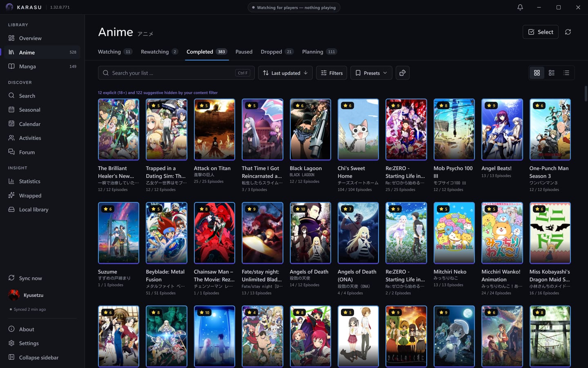The height and width of the screenshot is (368, 588).
Task: Open the Black Lagoon poster
Action: pos(310,129)
